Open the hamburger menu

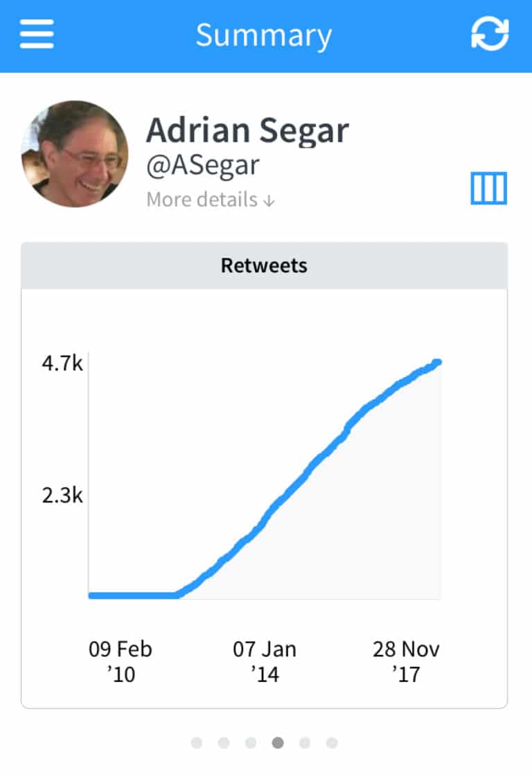pos(37,34)
